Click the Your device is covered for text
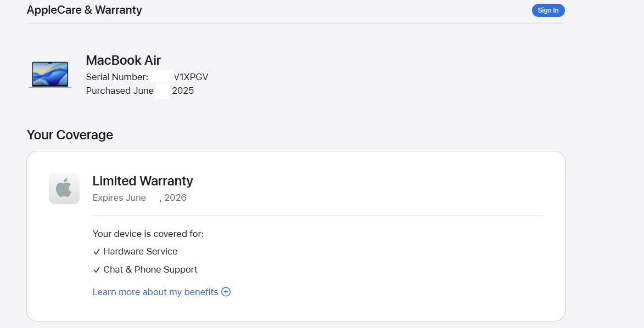Viewport: 644px width, 328px height. [148, 234]
